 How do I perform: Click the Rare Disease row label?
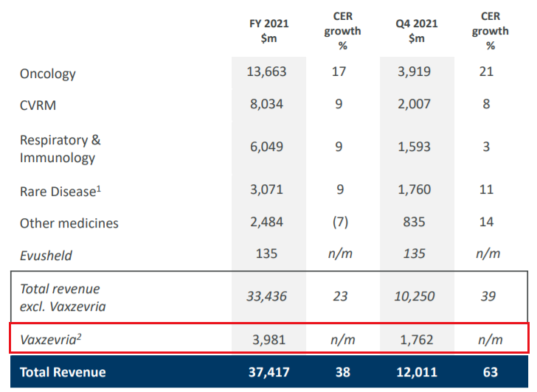pyautogui.click(x=60, y=192)
